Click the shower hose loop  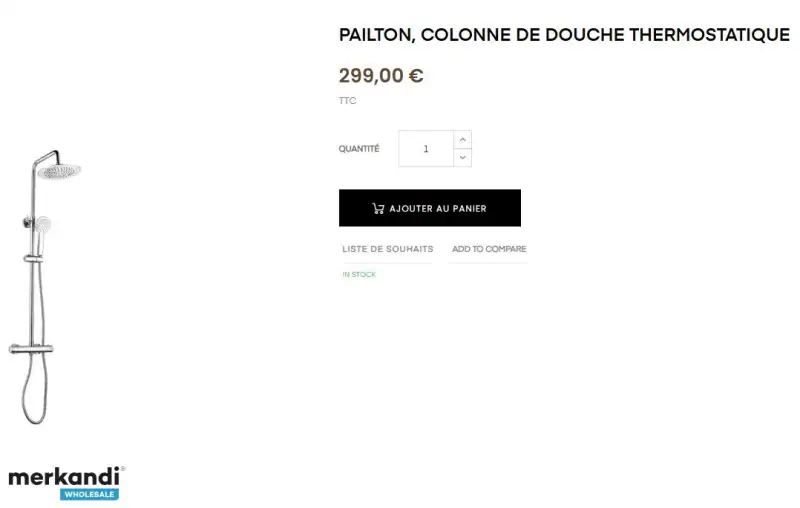[34, 390]
